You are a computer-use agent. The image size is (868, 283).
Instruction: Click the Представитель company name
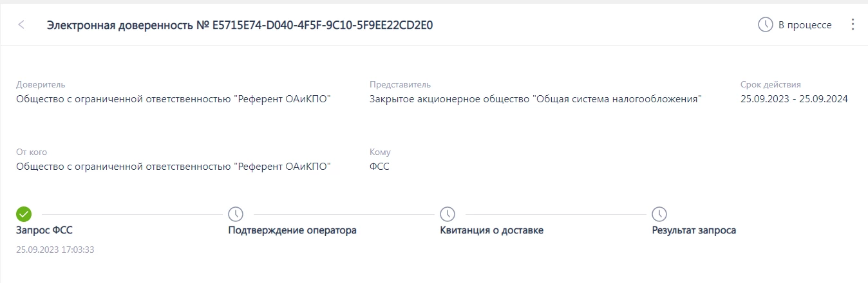click(535, 99)
